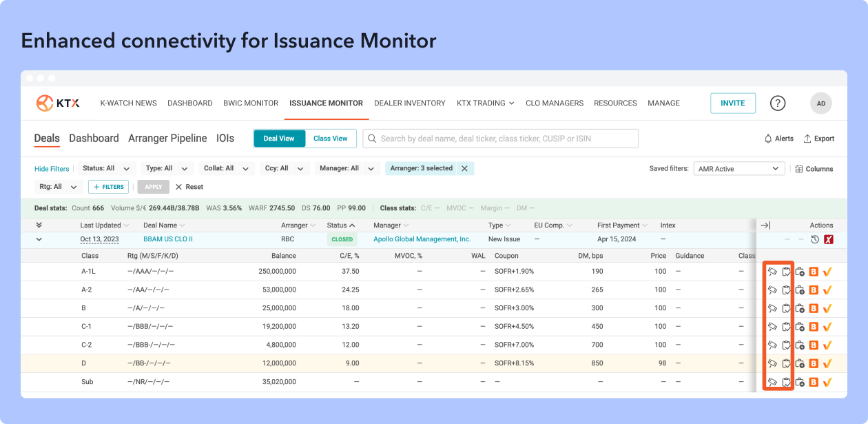Expand the Saved filters AMR Active dropdown
The image size is (868, 424).
(738, 169)
